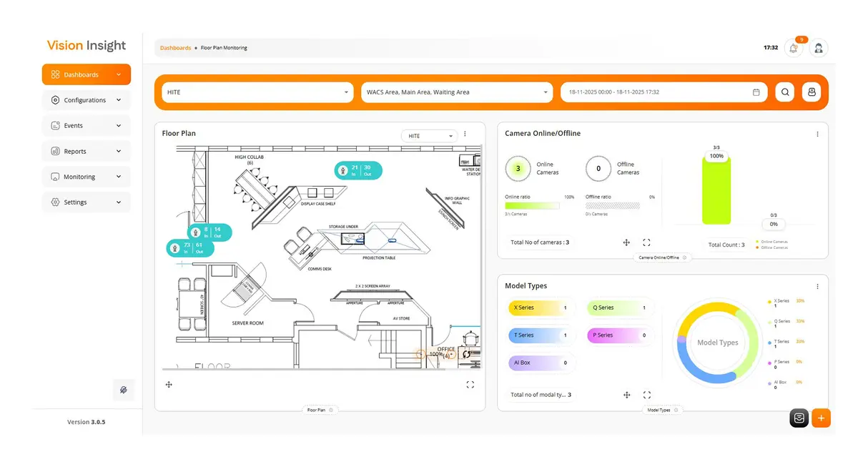Click the Configurations icon in the sidebar
This screenshot has width=868, height=467.
click(x=55, y=100)
